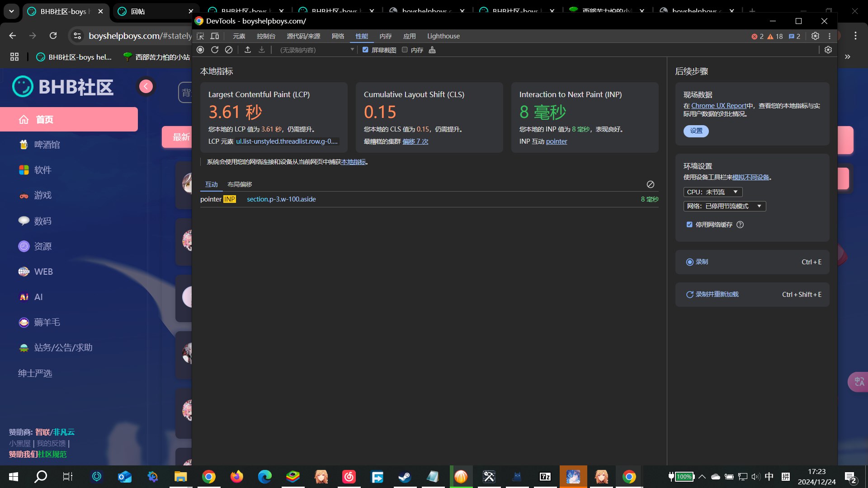Screen dimensions: 868x488
Task: Click the red errors count indicator
Action: click(758, 37)
